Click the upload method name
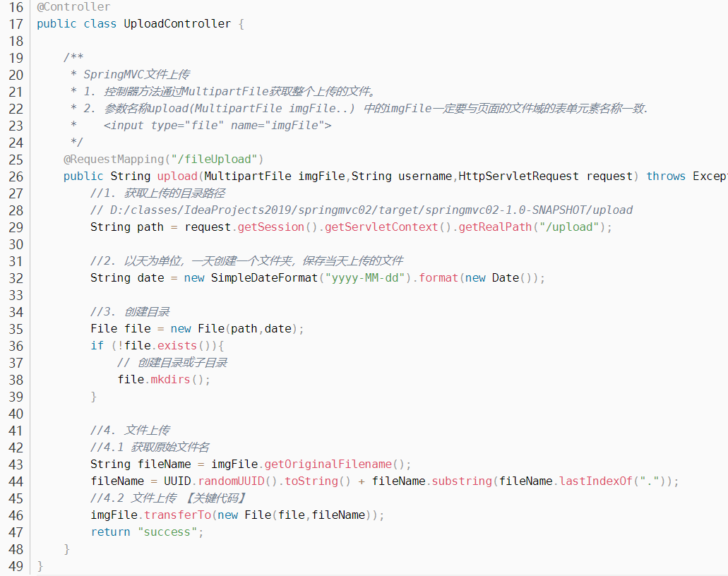The image size is (728, 576). click(x=177, y=176)
